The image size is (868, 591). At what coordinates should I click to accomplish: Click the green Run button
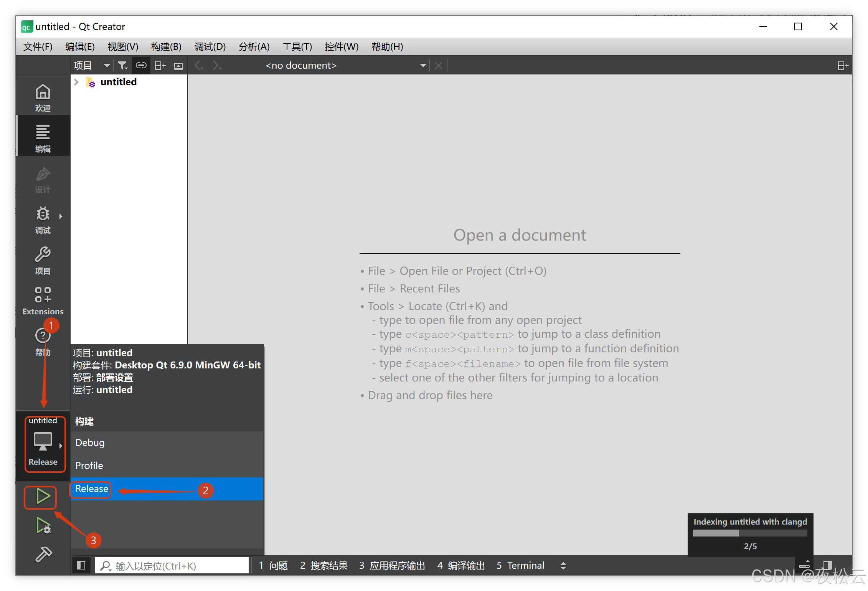click(x=42, y=497)
